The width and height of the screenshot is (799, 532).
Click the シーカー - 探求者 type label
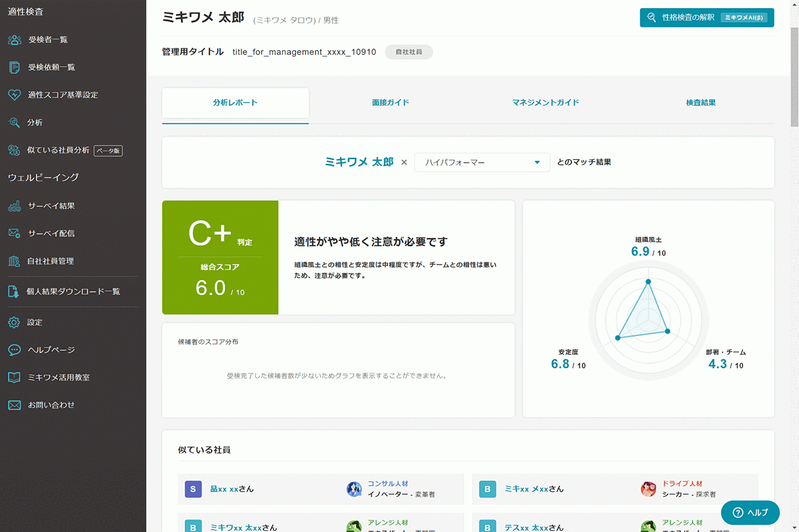pyautogui.click(x=689, y=494)
